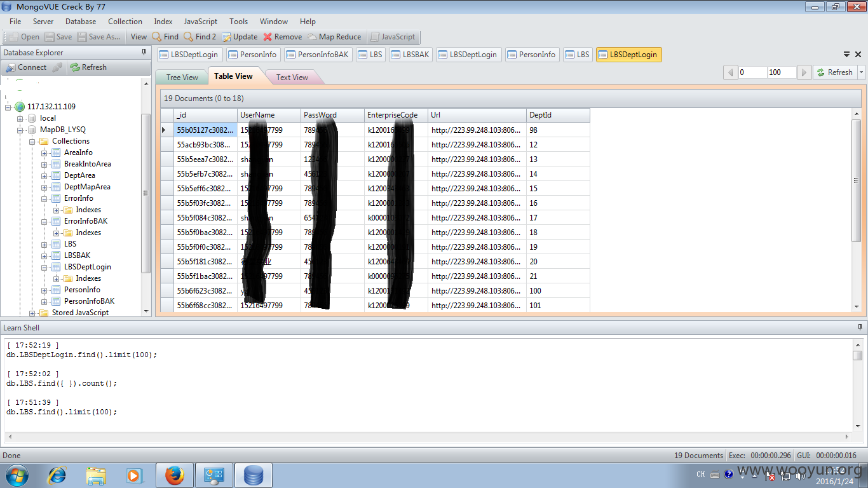The height and width of the screenshot is (488, 868).
Task: Click the DeptId column header
Action: tap(558, 115)
